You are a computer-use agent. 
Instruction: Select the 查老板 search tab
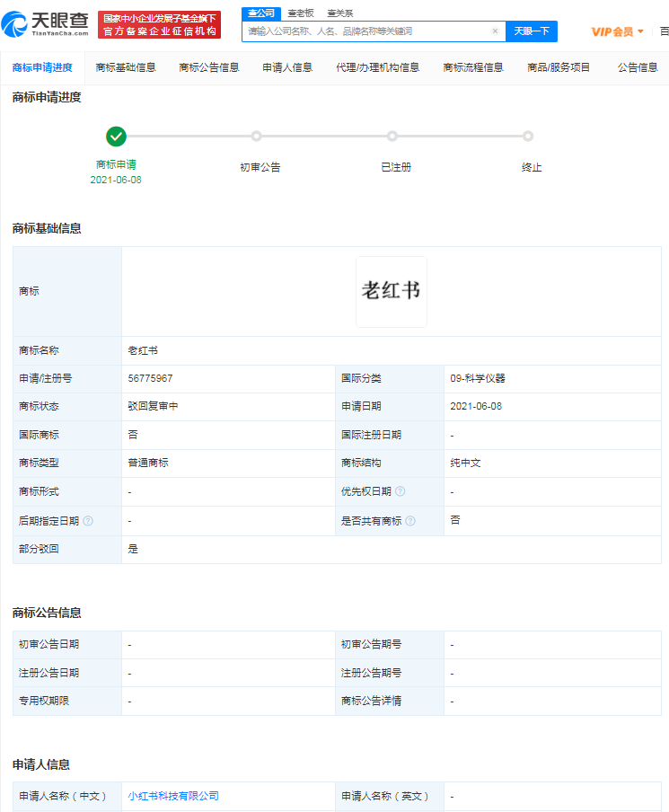click(301, 13)
